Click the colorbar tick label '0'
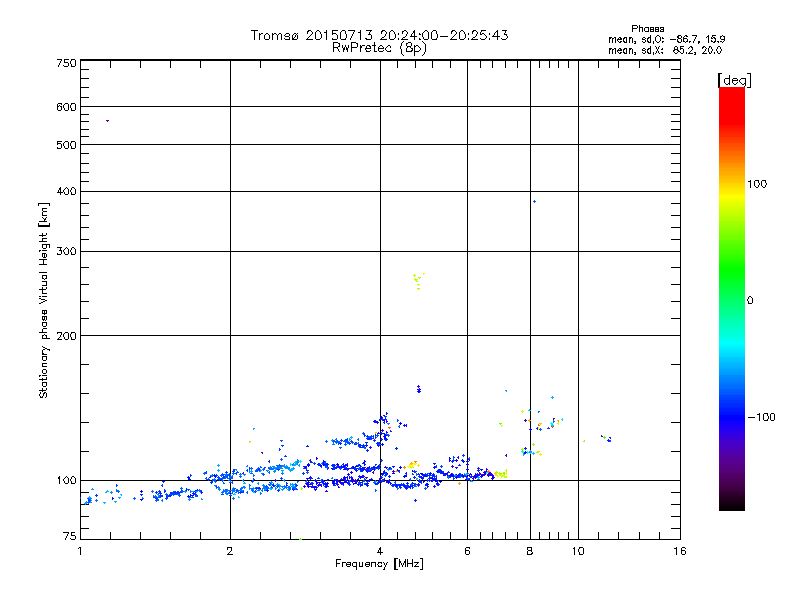The width and height of the screenshot is (800, 600). pos(750,301)
